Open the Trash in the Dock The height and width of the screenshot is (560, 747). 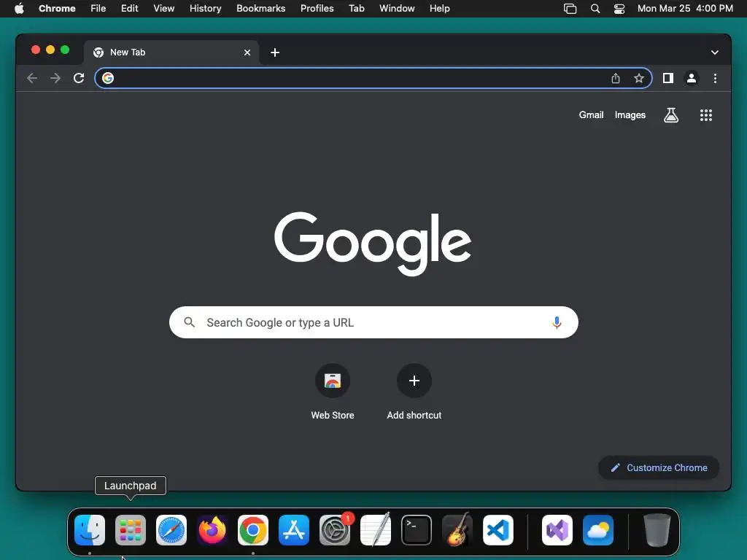pyautogui.click(x=657, y=530)
